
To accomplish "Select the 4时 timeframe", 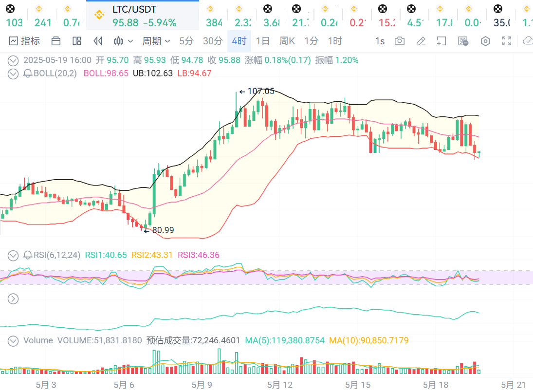I will 239,41.
